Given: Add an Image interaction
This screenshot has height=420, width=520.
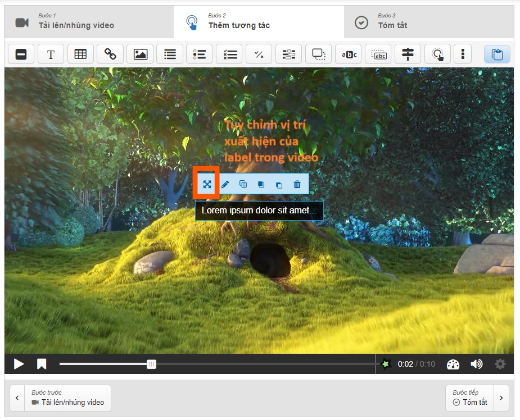Looking at the screenshot, I should [x=140, y=54].
